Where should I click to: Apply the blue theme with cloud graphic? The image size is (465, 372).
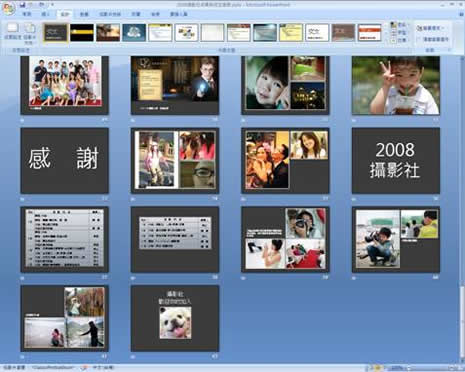pyautogui.click(x=134, y=32)
